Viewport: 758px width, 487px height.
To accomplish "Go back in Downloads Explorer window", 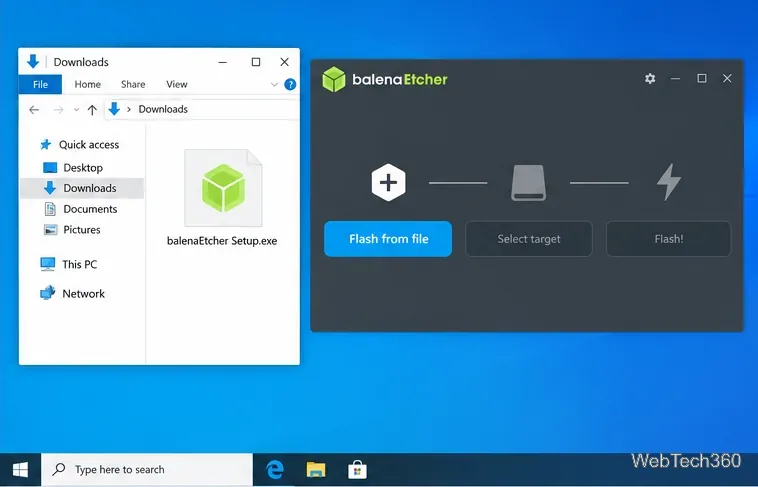I will (x=34, y=110).
